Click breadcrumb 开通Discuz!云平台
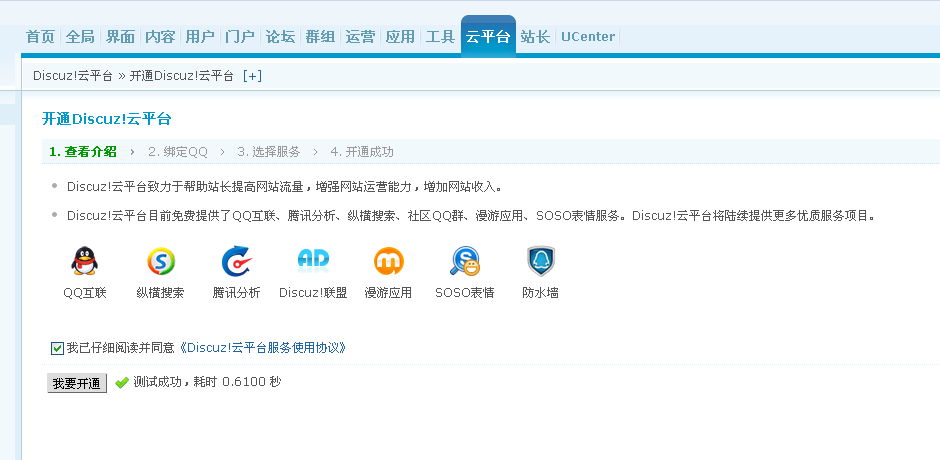The height and width of the screenshot is (460, 940). point(182,76)
